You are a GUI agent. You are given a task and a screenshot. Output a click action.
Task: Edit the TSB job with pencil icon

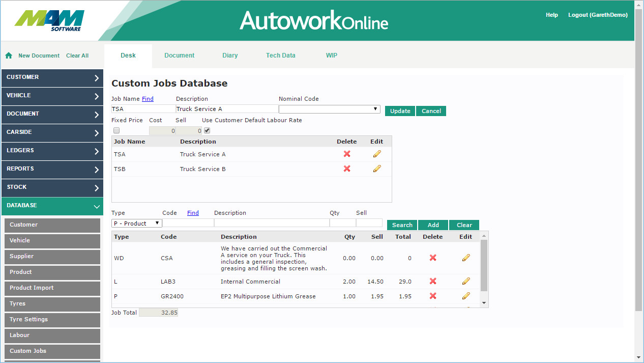(377, 169)
